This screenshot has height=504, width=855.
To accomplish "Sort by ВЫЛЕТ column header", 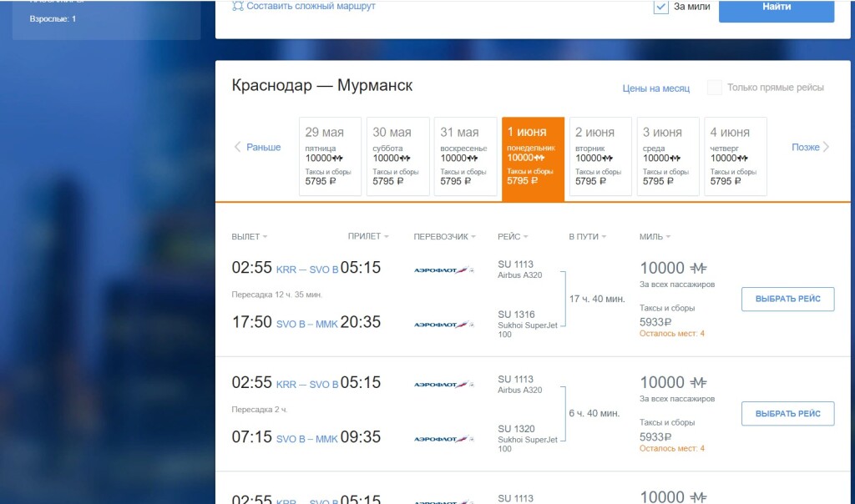I will click(x=249, y=236).
